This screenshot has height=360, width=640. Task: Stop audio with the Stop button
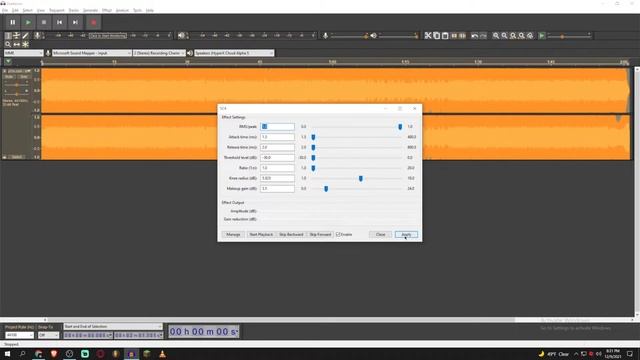coord(44,22)
